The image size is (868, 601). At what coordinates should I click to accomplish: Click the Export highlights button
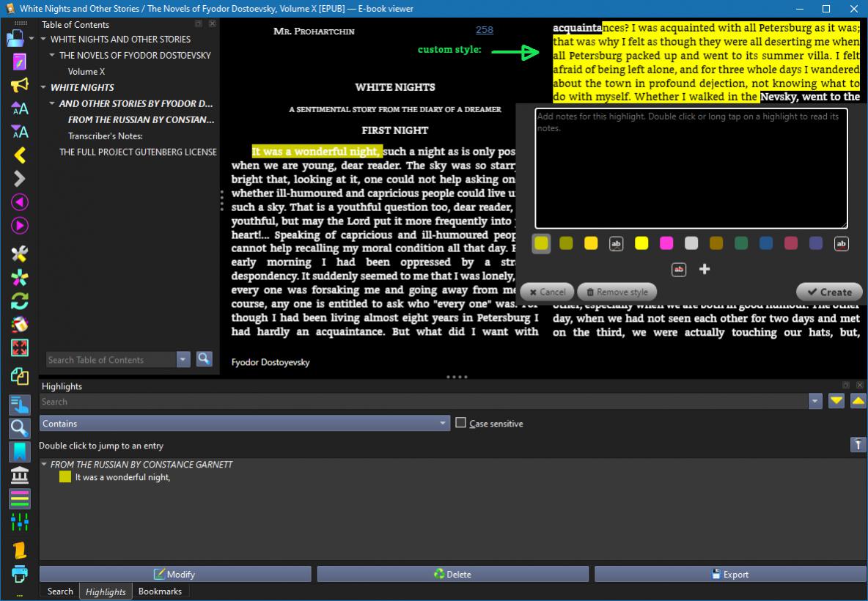coord(730,574)
